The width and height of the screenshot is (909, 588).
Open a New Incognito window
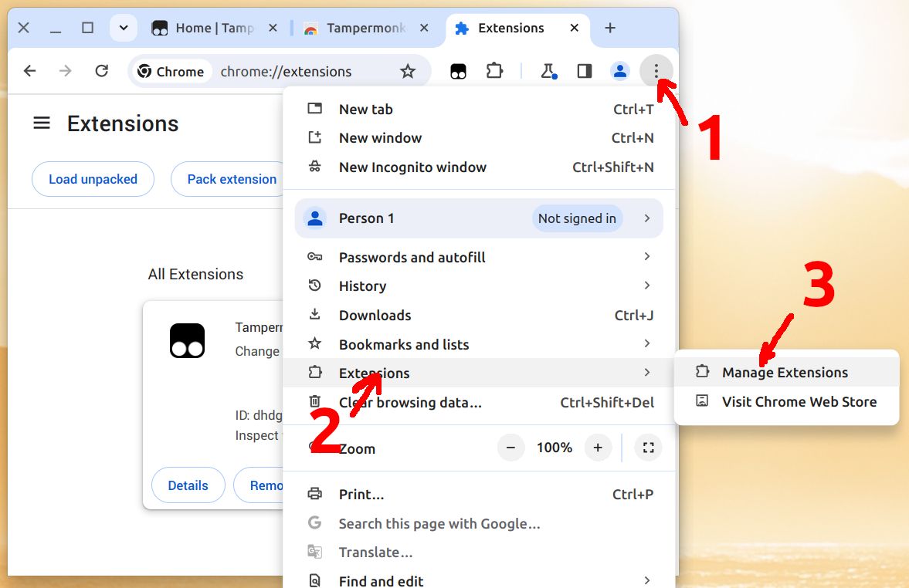coord(412,167)
